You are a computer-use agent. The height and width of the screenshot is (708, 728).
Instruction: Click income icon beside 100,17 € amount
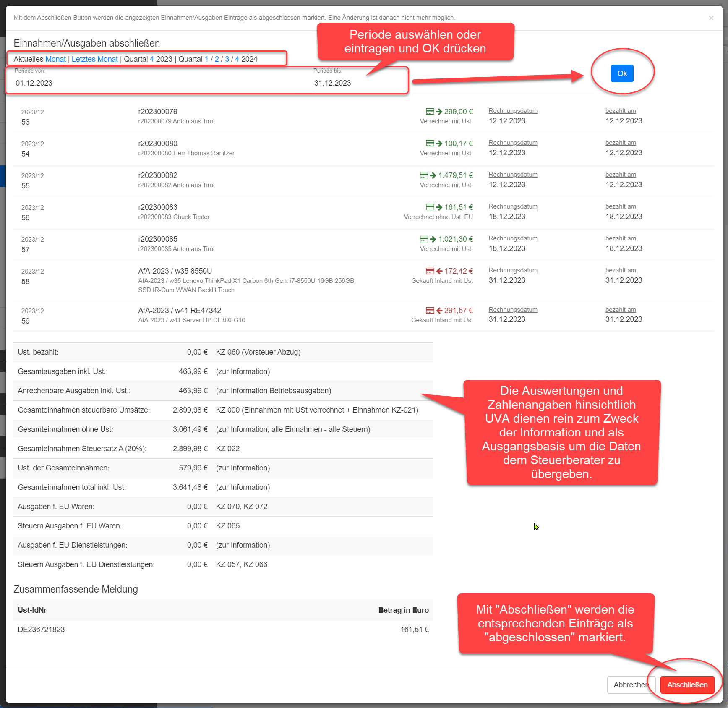pyautogui.click(x=434, y=144)
